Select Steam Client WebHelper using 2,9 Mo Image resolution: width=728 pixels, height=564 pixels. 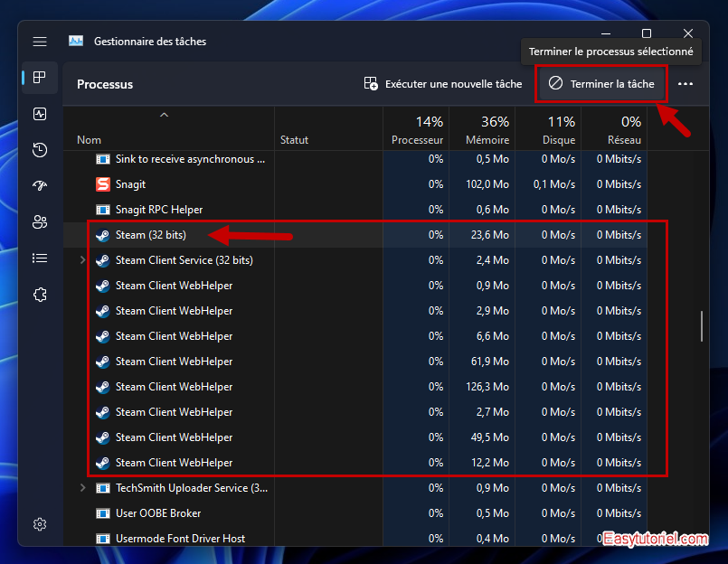(355, 311)
